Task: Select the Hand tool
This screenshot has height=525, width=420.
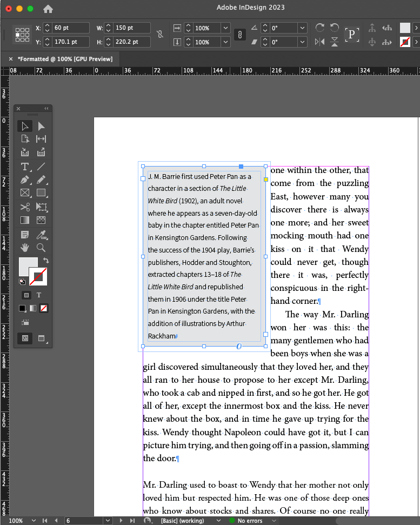Action: [25, 248]
